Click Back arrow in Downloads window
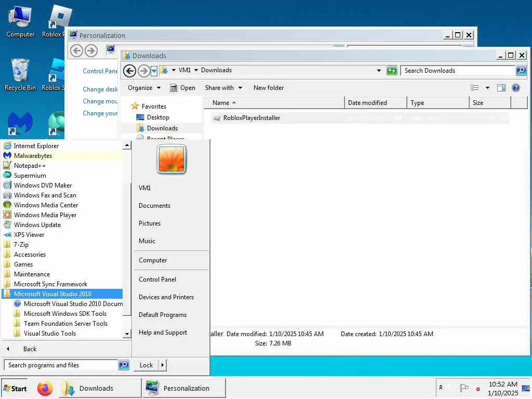This screenshot has height=399, width=532. click(129, 71)
